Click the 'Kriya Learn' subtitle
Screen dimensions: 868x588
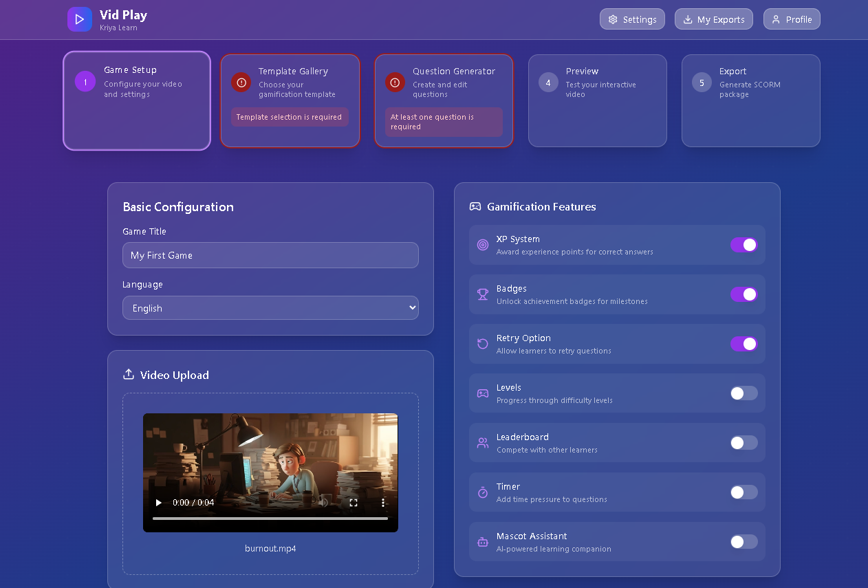pos(118,28)
